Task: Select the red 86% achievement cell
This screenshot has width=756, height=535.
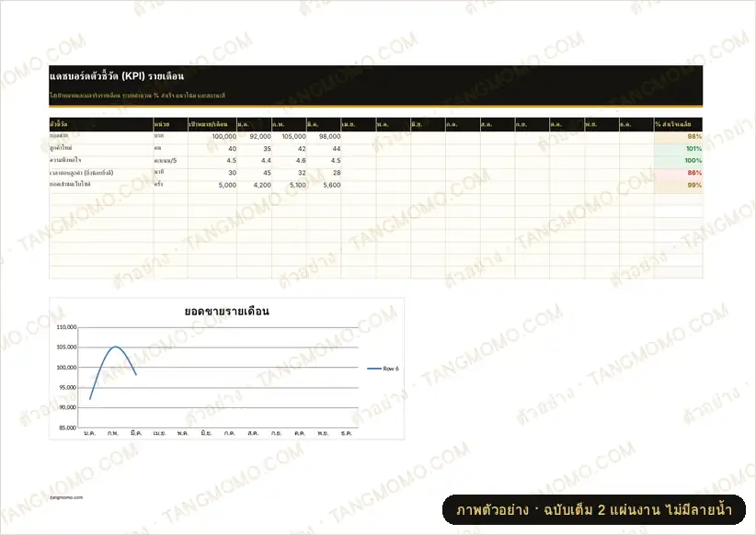Action: pos(679,173)
